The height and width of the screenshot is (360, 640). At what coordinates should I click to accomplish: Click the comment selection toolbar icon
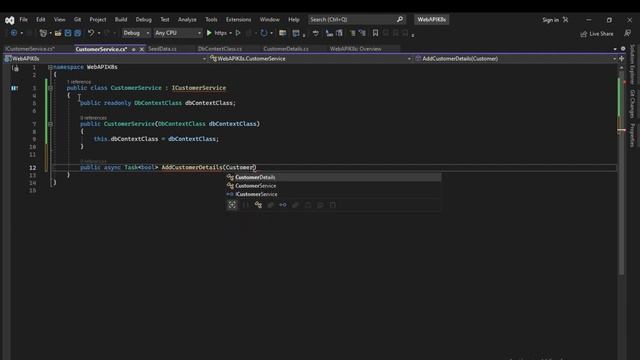[x=353, y=33]
